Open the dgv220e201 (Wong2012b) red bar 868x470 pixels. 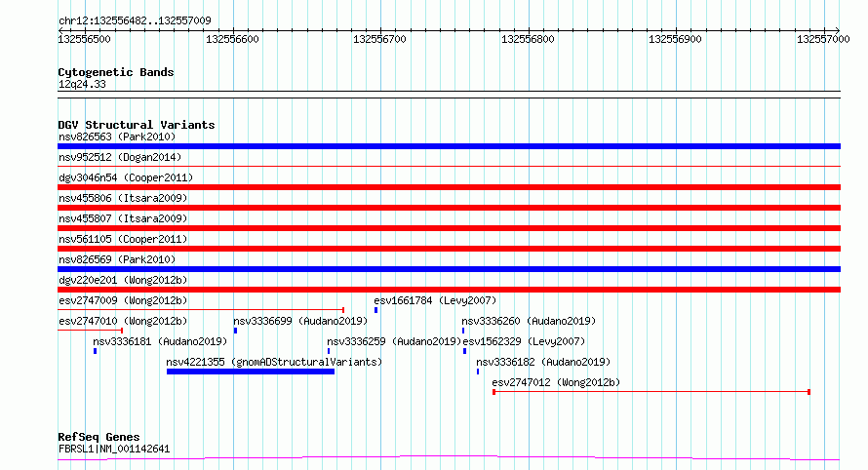449,290
